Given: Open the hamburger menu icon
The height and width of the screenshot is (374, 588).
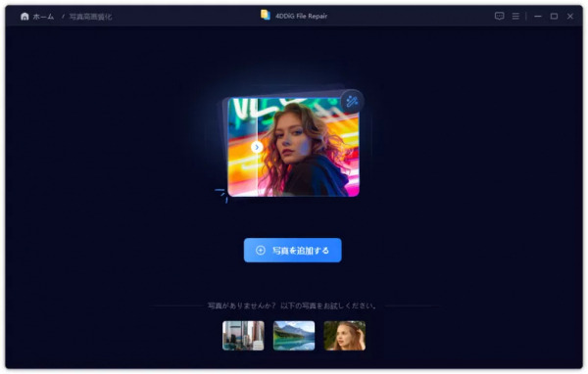Looking at the screenshot, I should pos(515,16).
